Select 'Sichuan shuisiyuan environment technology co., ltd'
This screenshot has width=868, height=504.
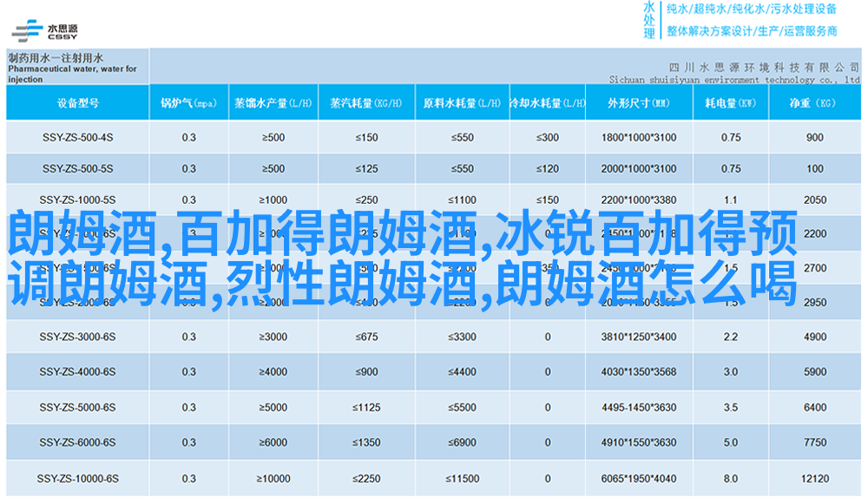[734, 80]
